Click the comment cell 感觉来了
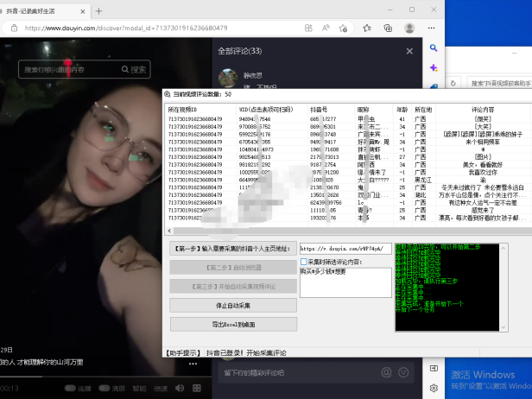 [483, 211]
